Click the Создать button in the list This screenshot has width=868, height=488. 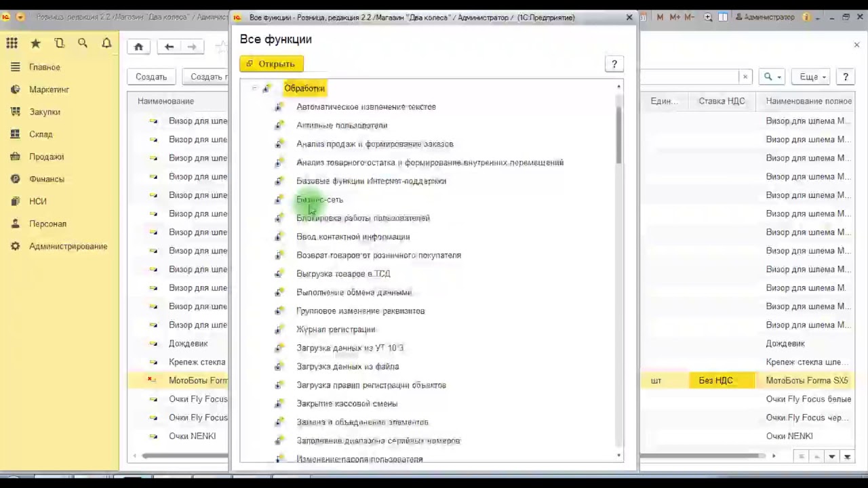pos(151,77)
